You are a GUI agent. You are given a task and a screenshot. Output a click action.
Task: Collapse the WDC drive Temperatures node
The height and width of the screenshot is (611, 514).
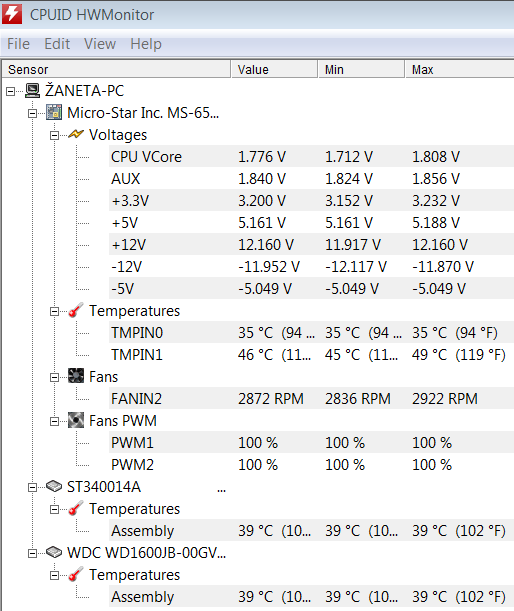(55, 576)
